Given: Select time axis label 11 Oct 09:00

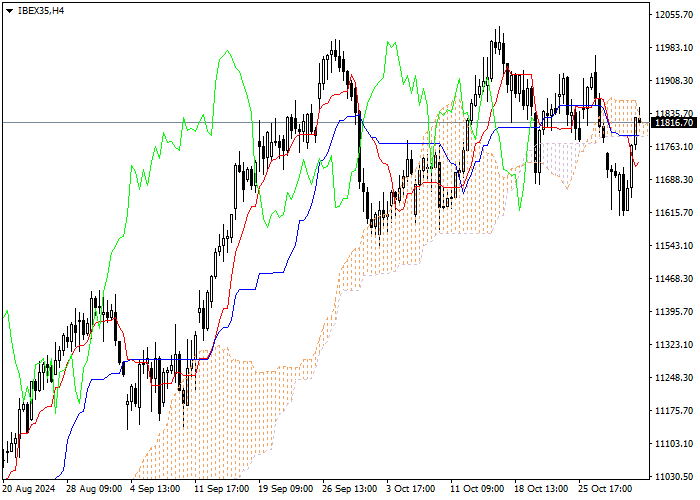Looking at the screenshot, I should (477, 489).
